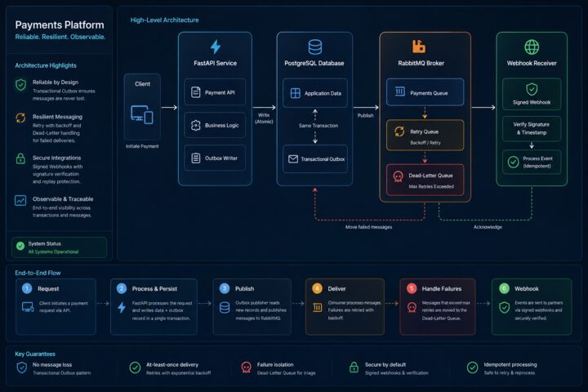Click step number 2 badge
588x392 pixels.
point(121,288)
